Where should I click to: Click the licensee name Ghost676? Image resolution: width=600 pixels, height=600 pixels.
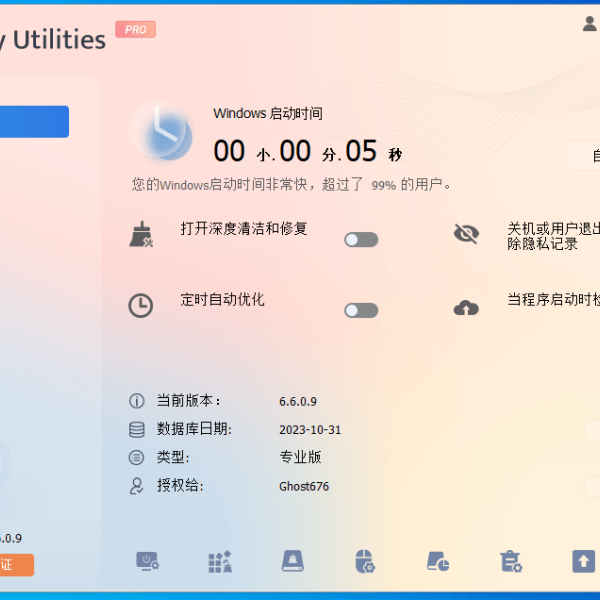304,486
